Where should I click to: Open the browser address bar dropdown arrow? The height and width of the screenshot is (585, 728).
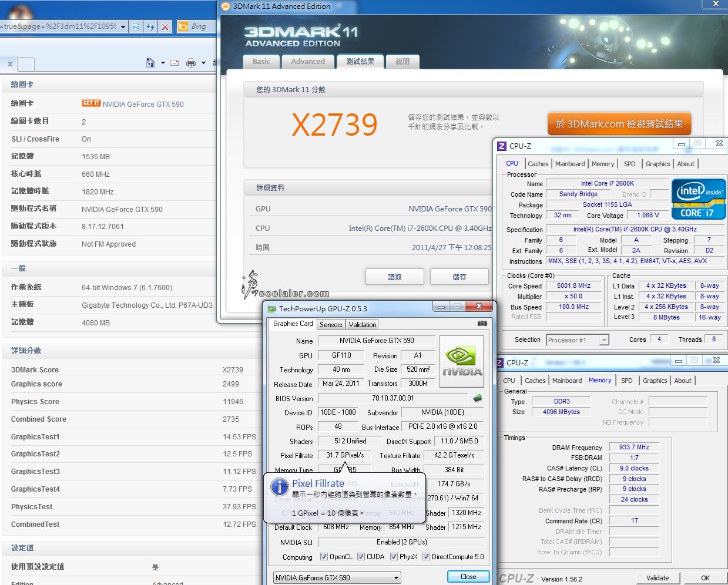[123, 26]
